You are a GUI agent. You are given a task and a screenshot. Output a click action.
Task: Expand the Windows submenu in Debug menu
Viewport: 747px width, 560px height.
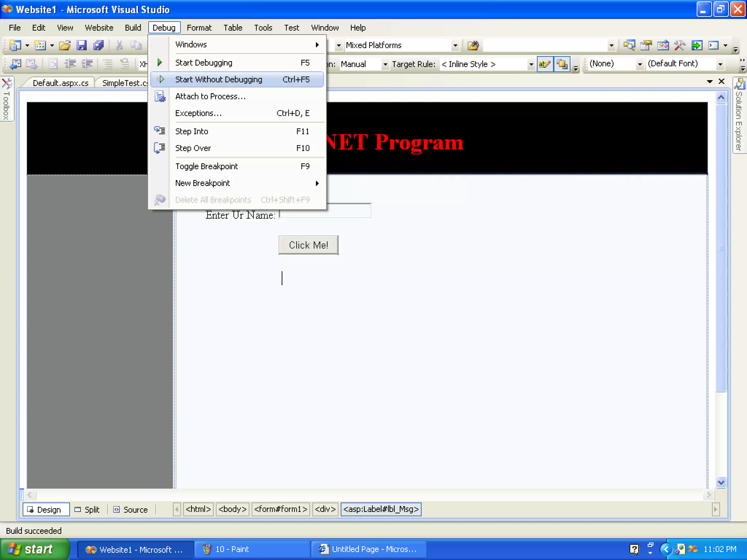237,44
